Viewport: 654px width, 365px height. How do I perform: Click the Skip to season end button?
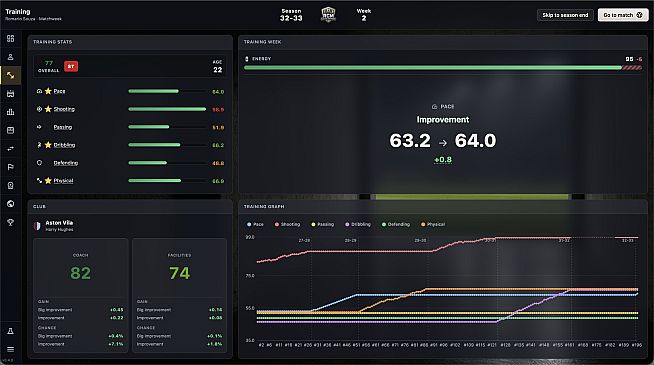tap(565, 15)
